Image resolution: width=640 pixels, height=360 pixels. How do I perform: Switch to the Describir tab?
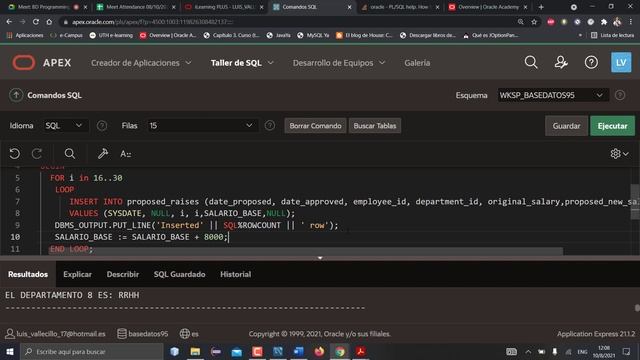point(123,274)
